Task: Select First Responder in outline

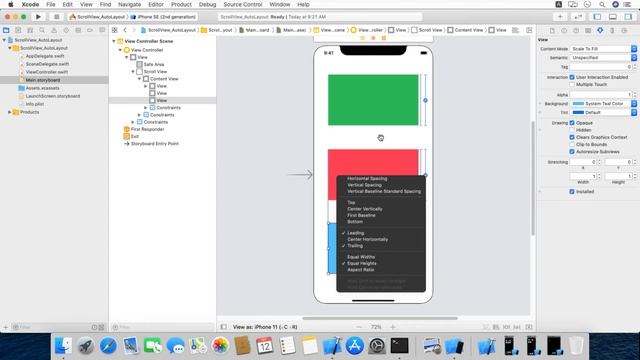Action: click(147, 129)
